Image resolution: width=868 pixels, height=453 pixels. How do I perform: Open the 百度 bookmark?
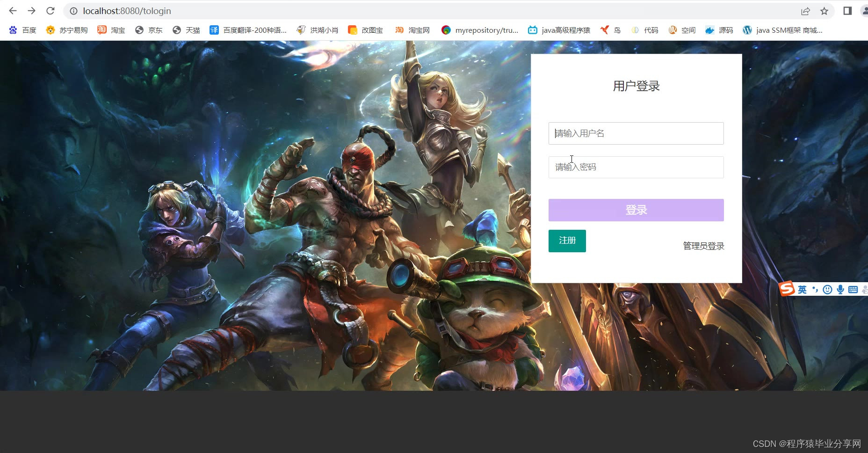(22, 30)
